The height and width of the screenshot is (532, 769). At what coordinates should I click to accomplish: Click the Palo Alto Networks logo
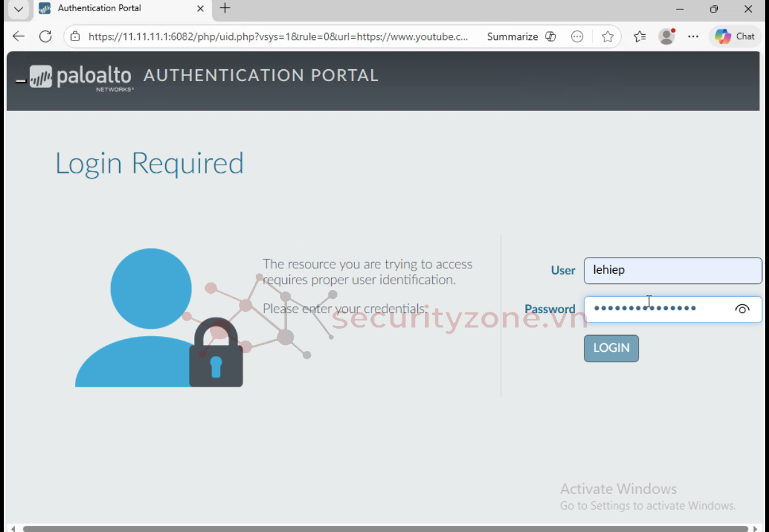pyautogui.click(x=81, y=77)
